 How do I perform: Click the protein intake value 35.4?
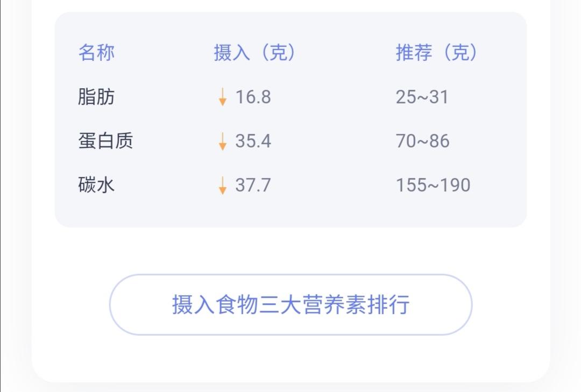click(252, 141)
